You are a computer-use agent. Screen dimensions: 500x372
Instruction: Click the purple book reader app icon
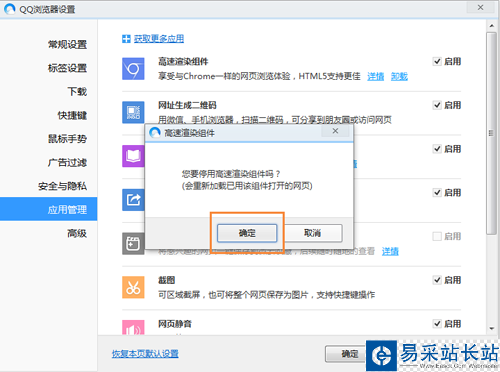pyautogui.click(x=133, y=156)
